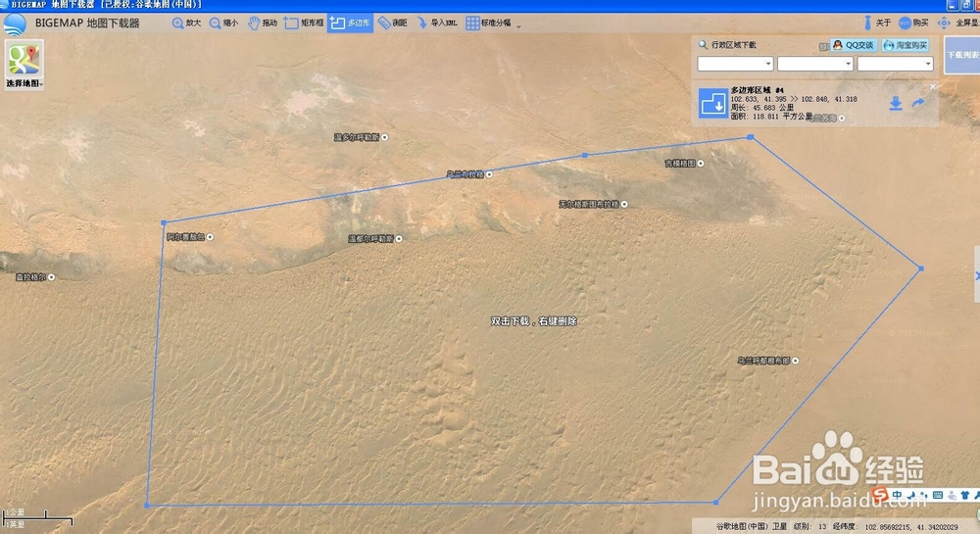The height and width of the screenshot is (534, 980).
Task: Open the 关于 about dialog
Action: point(877,24)
